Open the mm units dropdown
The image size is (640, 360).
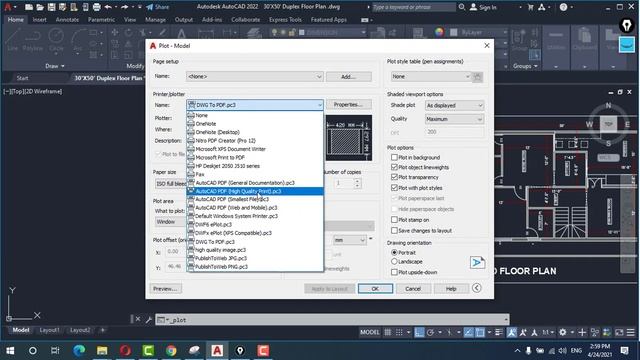(350, 240)
